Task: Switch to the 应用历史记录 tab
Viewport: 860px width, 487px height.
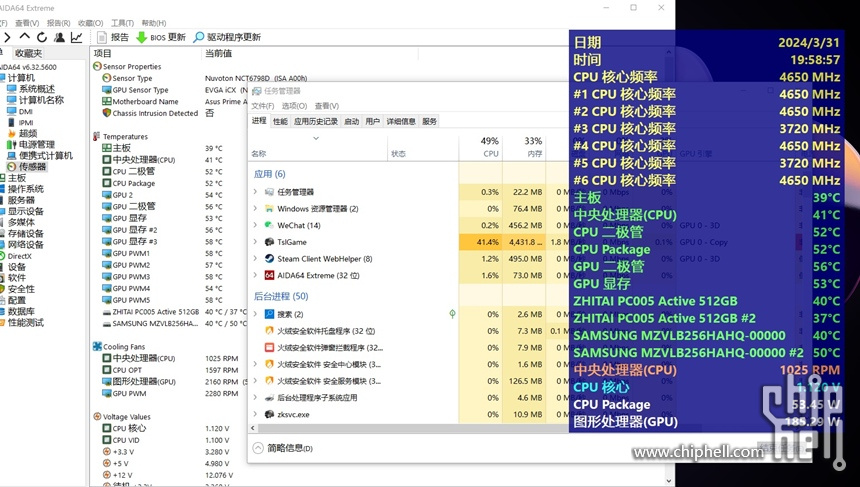Action: (x=316, y=121)
